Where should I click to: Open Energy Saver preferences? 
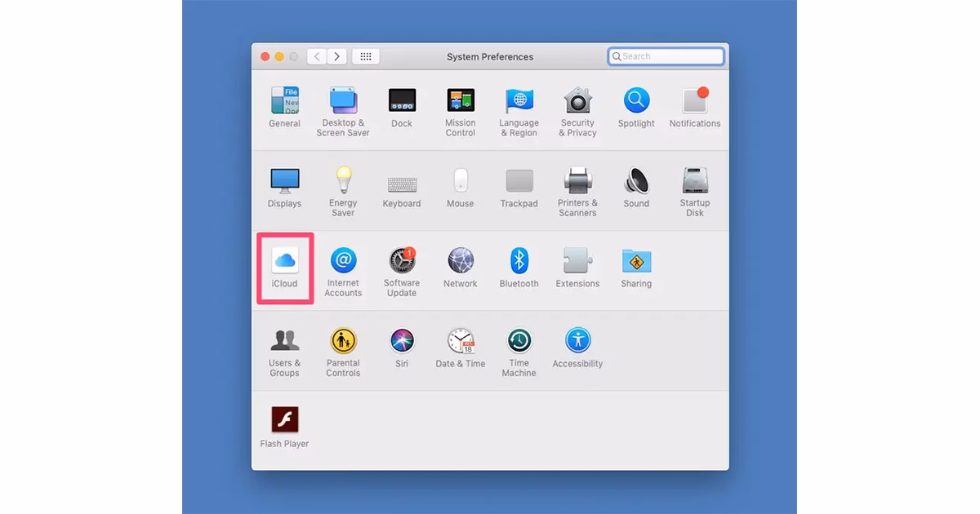pyautogui.click(x=343, y=192)
